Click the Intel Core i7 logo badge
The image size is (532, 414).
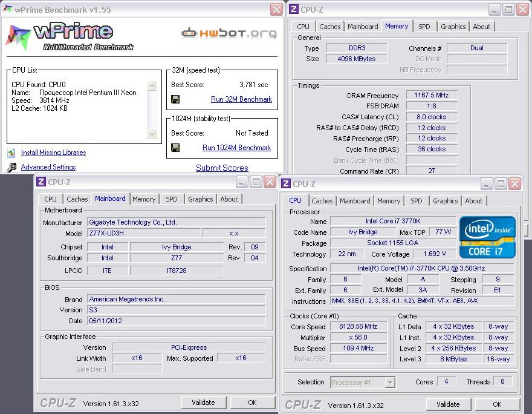[487, 237]
